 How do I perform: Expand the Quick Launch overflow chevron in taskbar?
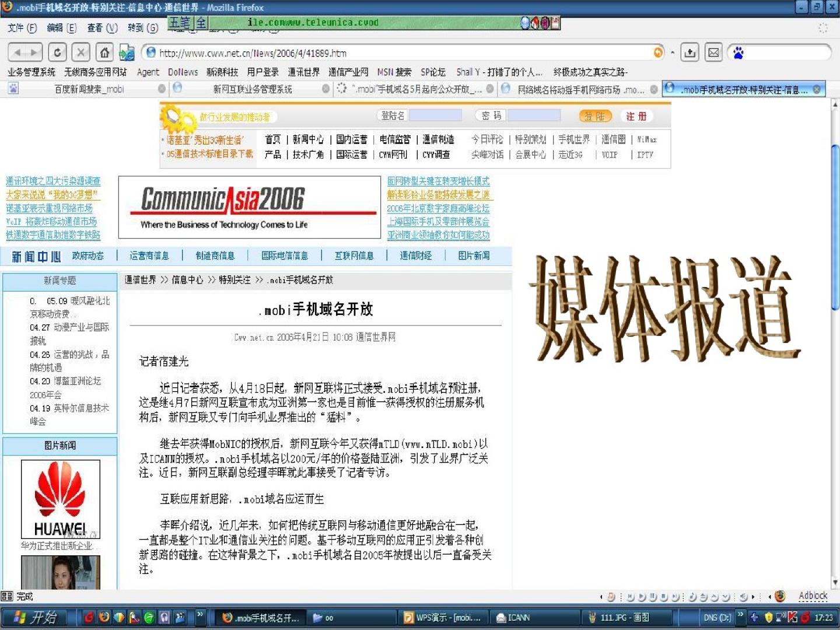tap(200, 614)
